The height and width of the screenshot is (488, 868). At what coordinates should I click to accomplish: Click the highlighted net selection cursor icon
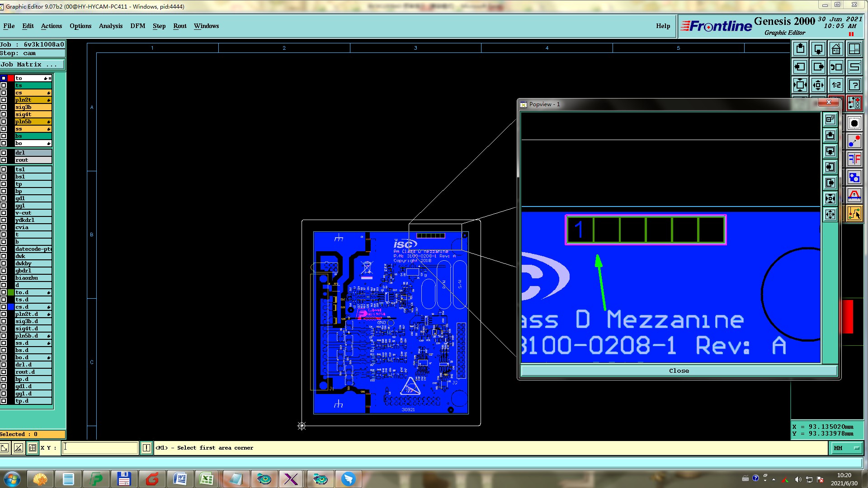854,213
